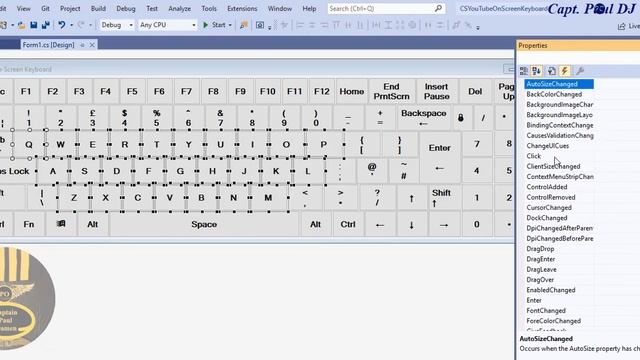This screenshot has height=360, width=640.
Task: Open the Project menu
Action: pos(70,9)
